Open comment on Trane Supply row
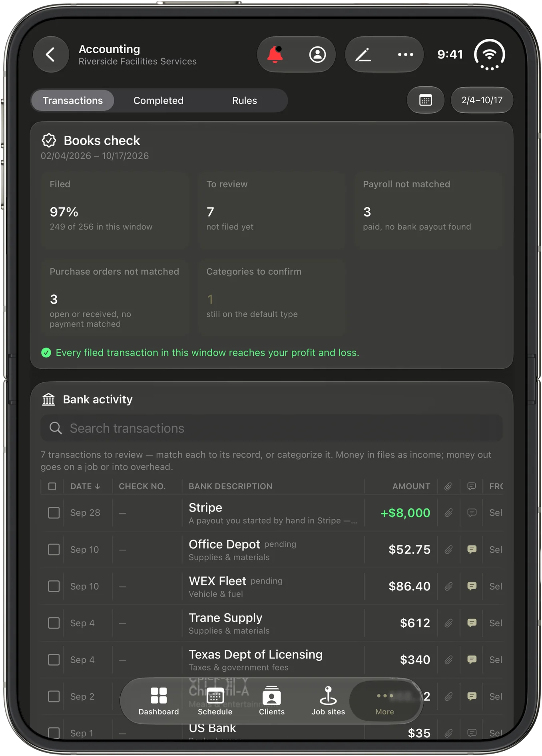 tap(472, 623)
